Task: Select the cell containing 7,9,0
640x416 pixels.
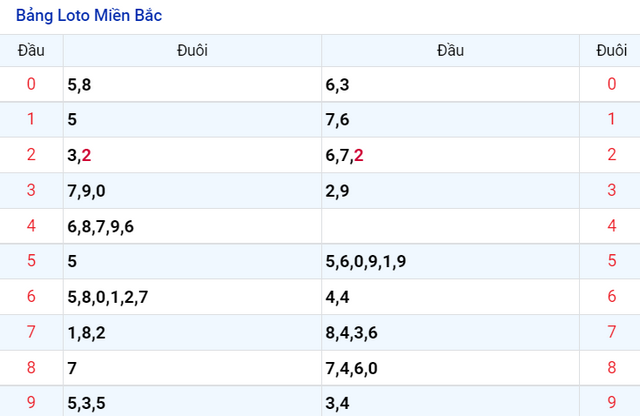Action: 192,191
